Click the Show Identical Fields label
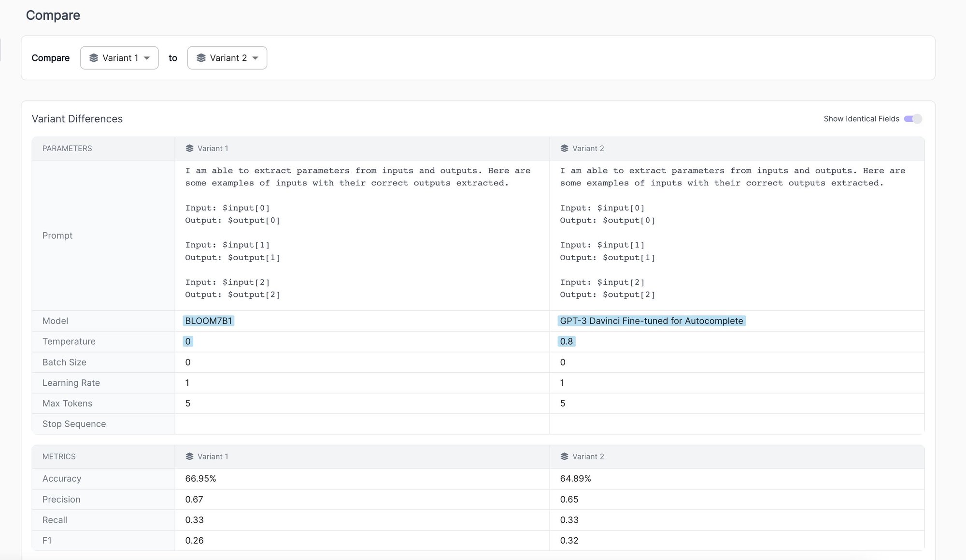The width and height of the screenshot is (966, 560). tap(861, 119)
